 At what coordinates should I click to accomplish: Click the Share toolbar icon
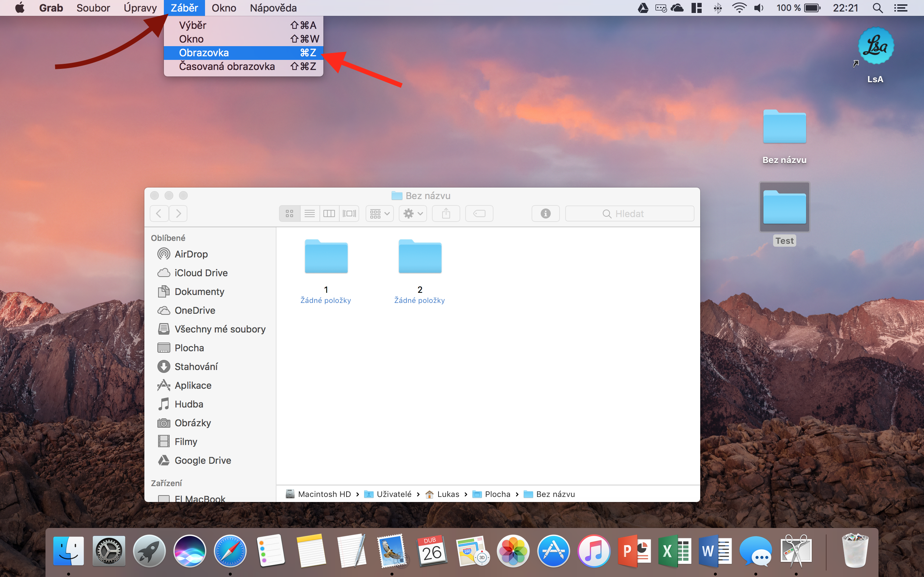[x=446, y=213]
